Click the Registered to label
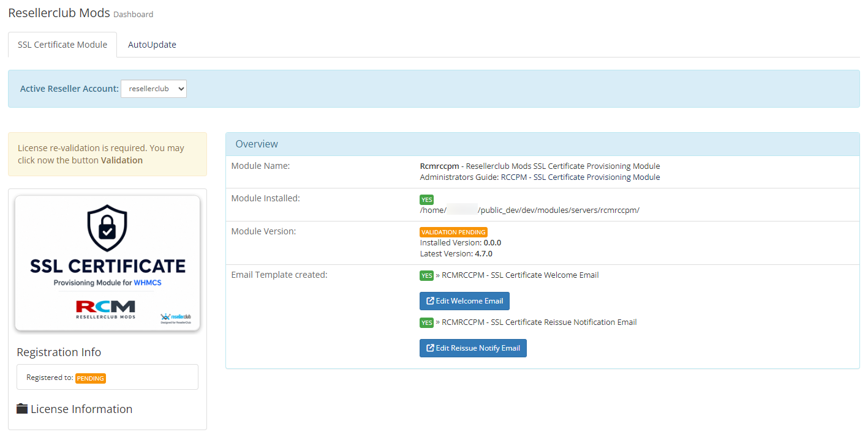 50,378
